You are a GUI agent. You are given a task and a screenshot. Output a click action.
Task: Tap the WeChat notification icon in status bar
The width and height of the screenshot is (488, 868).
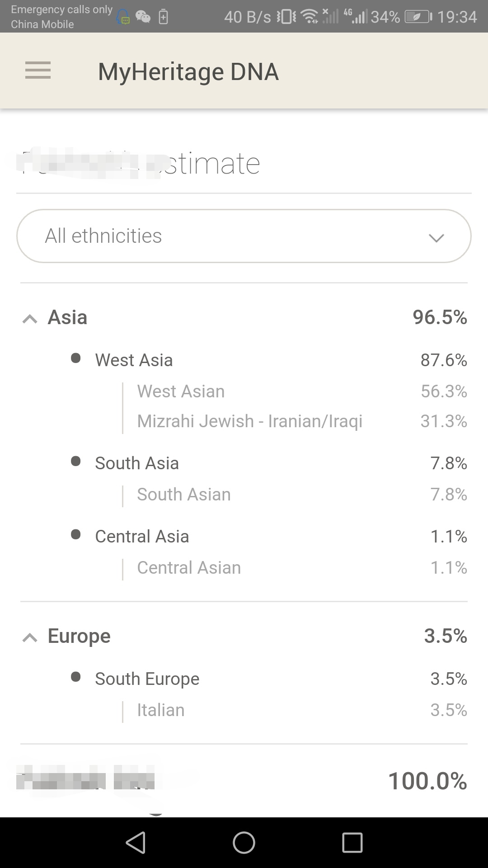(143, 17)
